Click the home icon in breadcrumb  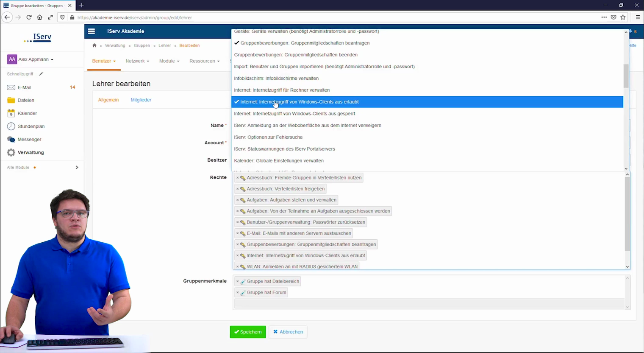pyautogui.click(x=94, y=45)
